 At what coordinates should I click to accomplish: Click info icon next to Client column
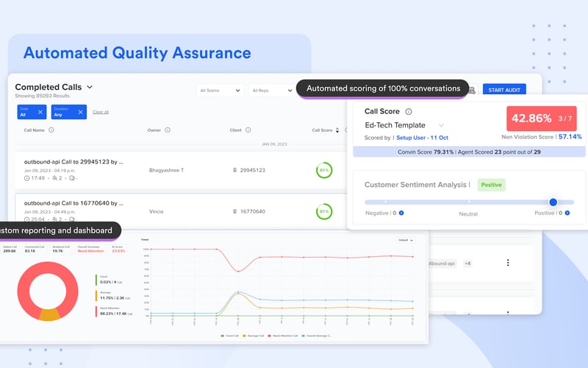(x=248, y=130)
